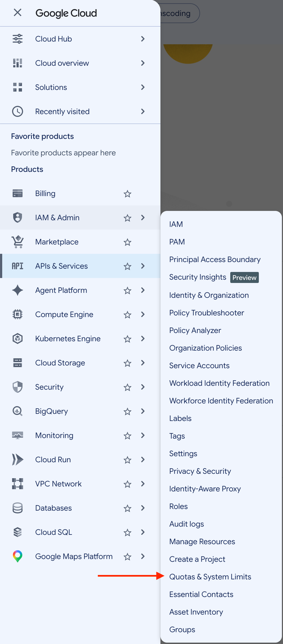Mark BigQuery as favorite with star
Image resolution: width=283 pixels, height=644 pixels.
pos(127,412)
